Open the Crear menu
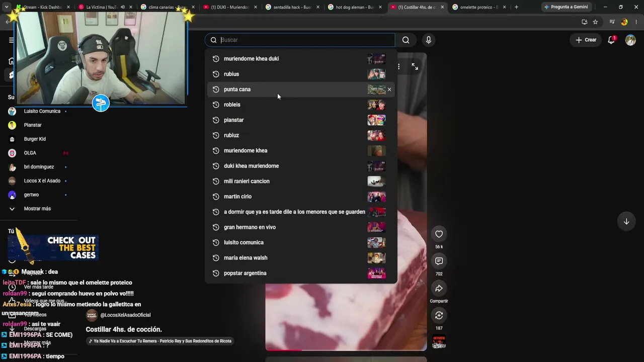 (586, 40)
